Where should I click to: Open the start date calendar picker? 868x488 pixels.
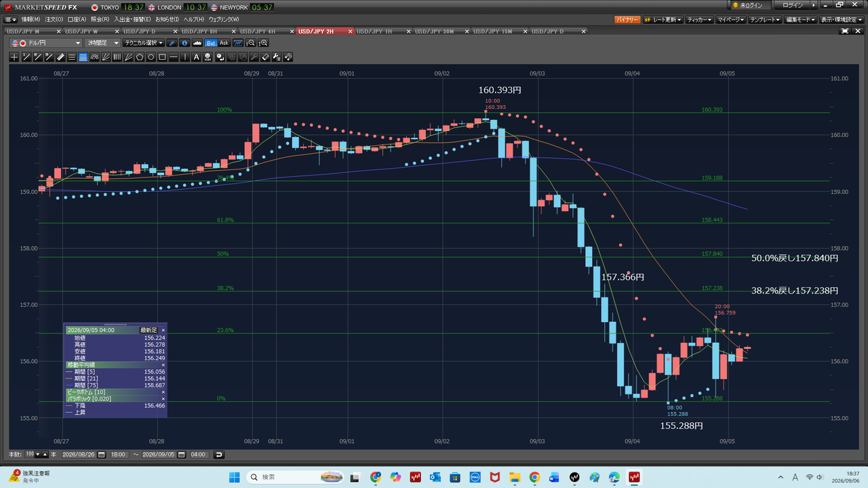[101, 455]
